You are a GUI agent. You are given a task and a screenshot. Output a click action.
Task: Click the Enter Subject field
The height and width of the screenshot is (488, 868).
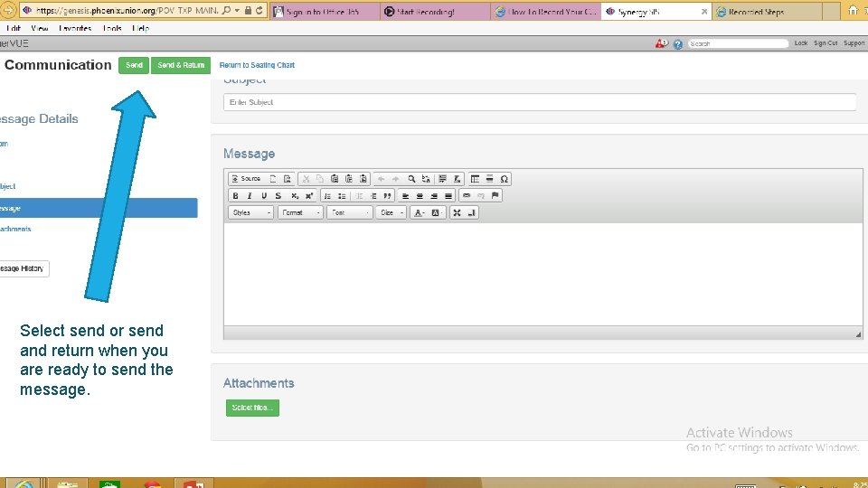[540, 102]
